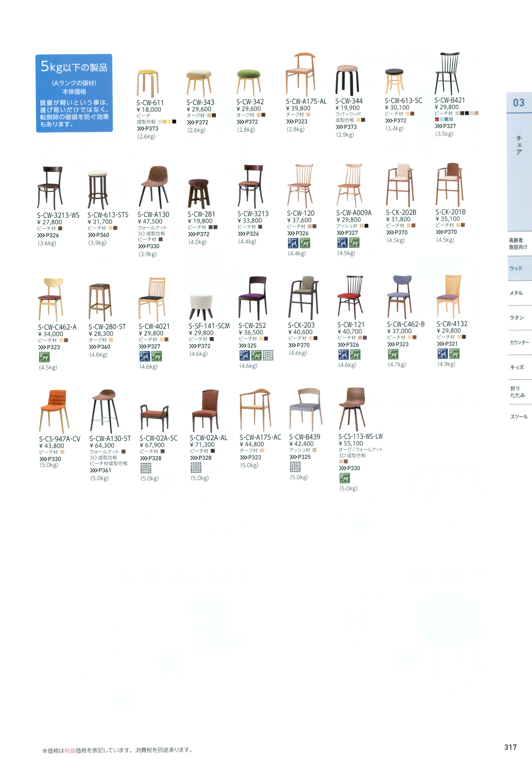Screen dimensions: 532x768
Task: Pick the dark brown swatch under S·CW-3213·WS
Action: coord(60,228)
